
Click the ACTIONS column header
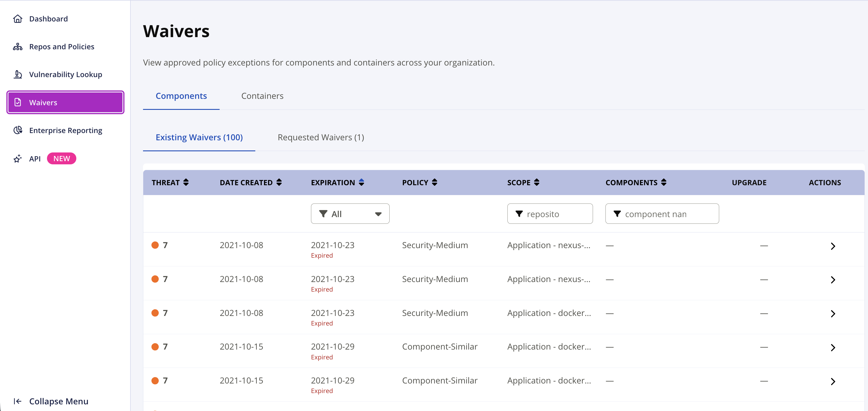click(x=825, y=182)
